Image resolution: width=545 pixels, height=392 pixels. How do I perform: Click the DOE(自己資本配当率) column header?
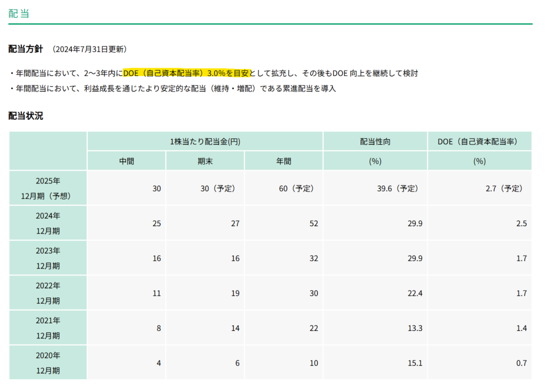(480, 141)
